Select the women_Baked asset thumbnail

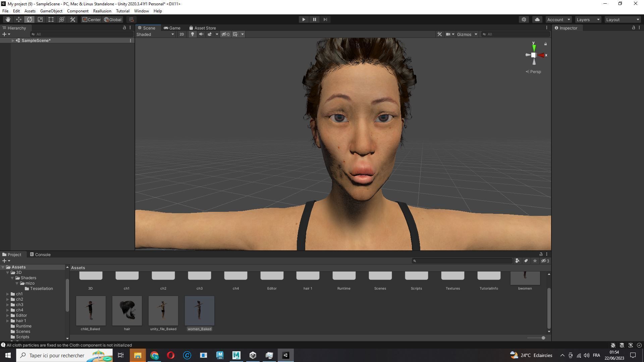(199, 310)
